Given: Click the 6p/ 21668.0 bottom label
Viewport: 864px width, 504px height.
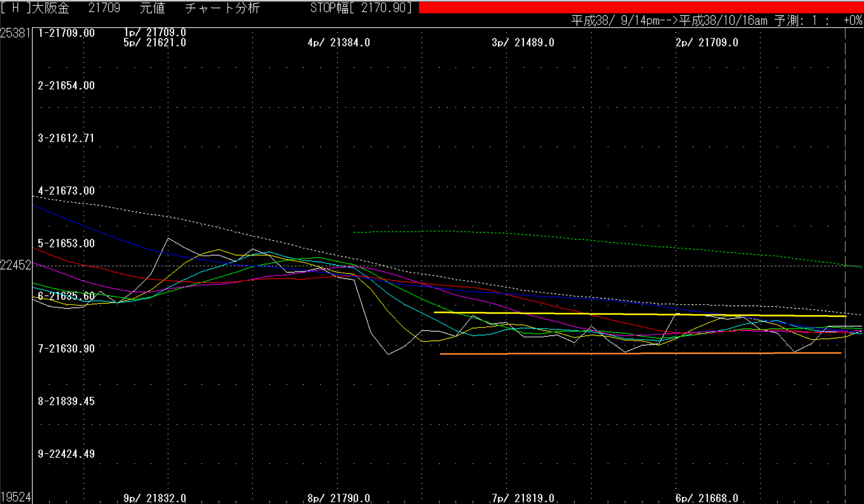Looking at the screenshot, I should pos(707,498).
